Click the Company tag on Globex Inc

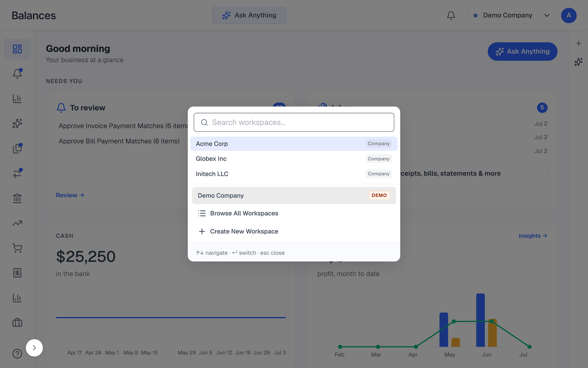(378, 159)
